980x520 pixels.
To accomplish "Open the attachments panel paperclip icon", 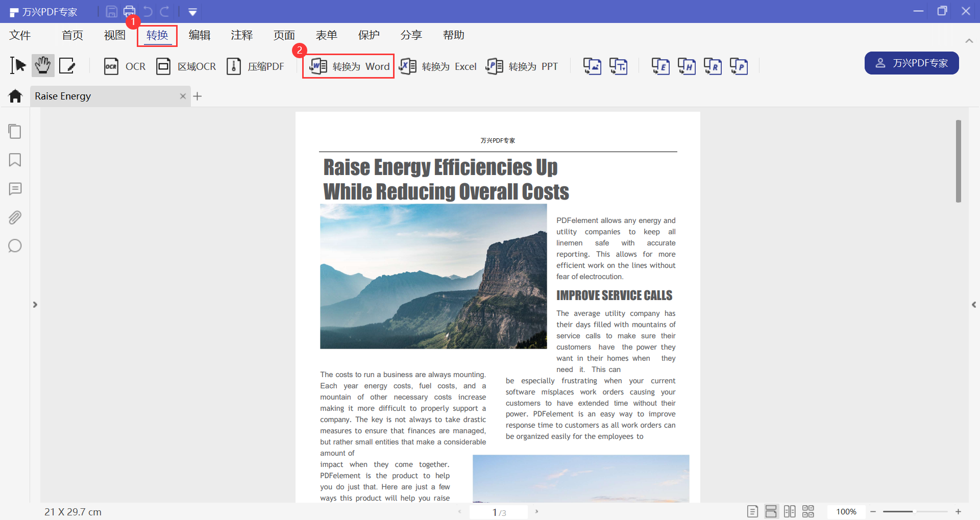I will pyautogui.click(x=15, y=217).
